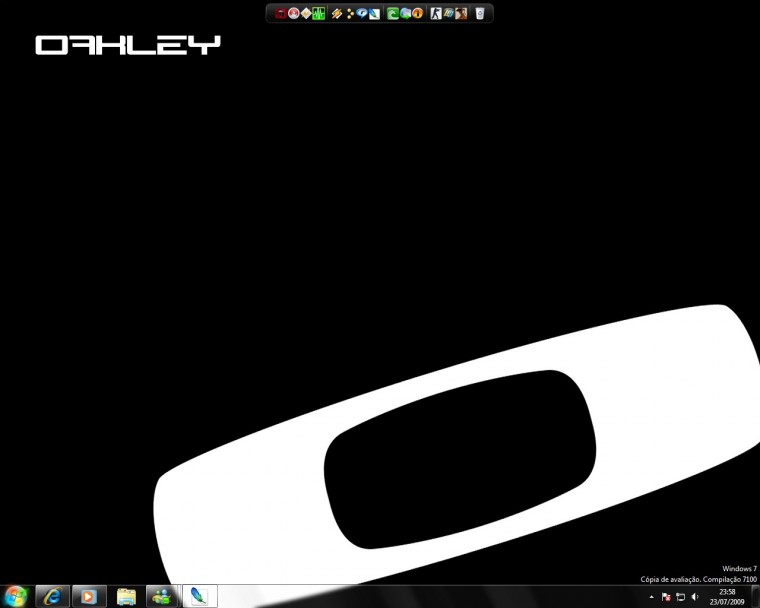Open Windows Media Player on the taskbar

[88, 596]
